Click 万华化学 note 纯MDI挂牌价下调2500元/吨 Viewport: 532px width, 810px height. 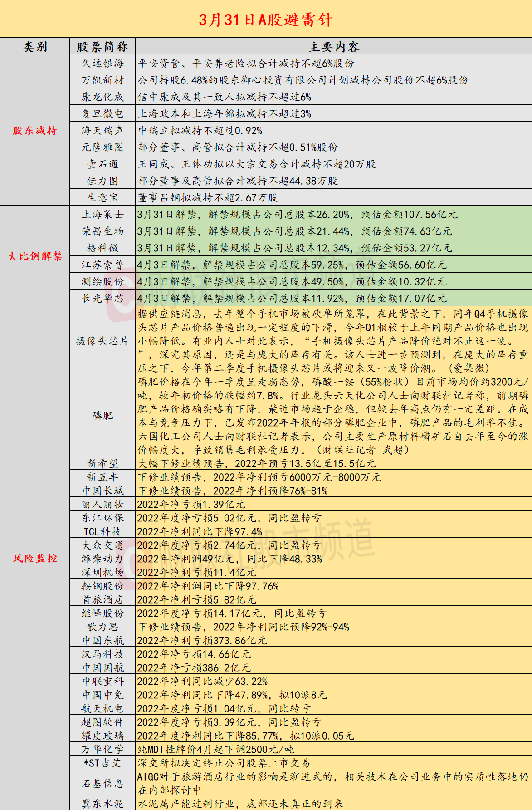[x=216, y=750]
